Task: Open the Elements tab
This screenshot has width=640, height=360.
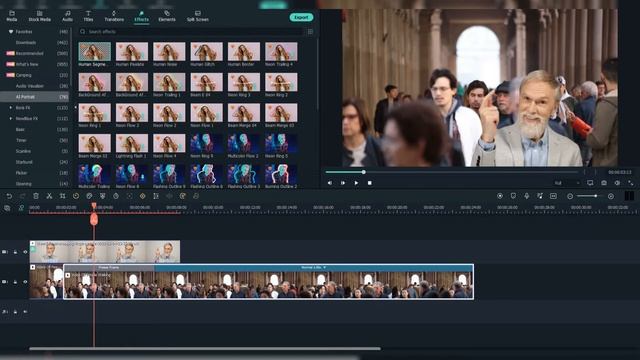Action: click(x=167, y=16)
